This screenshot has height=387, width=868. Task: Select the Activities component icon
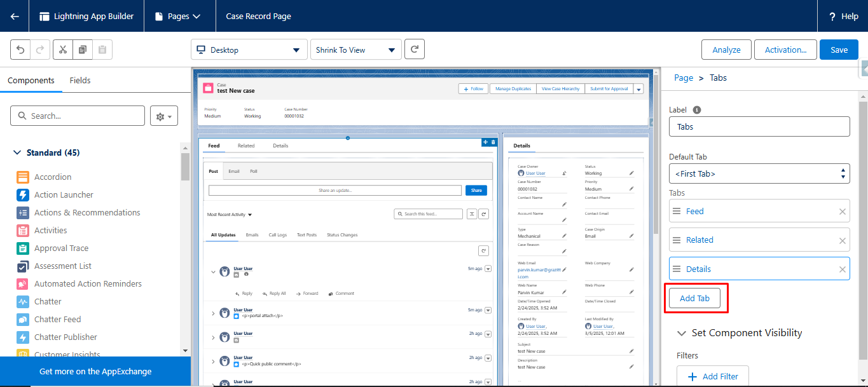(x=23, y=231)
